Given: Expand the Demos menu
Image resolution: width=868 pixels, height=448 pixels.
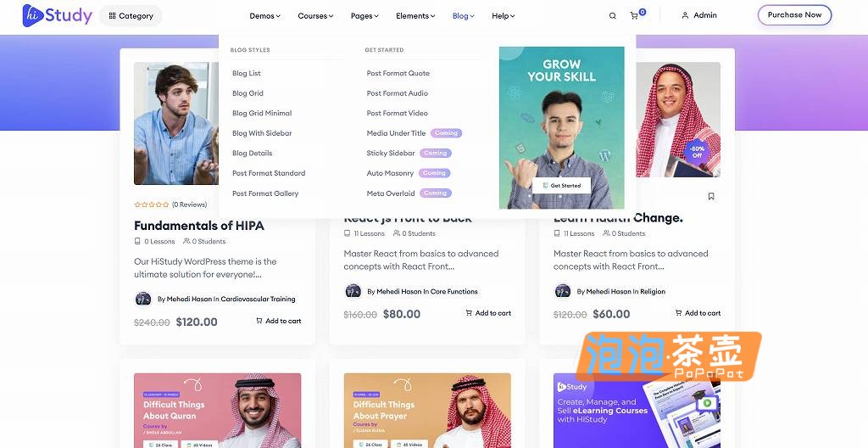Looking at the screenshot, I should pos(264,16).
